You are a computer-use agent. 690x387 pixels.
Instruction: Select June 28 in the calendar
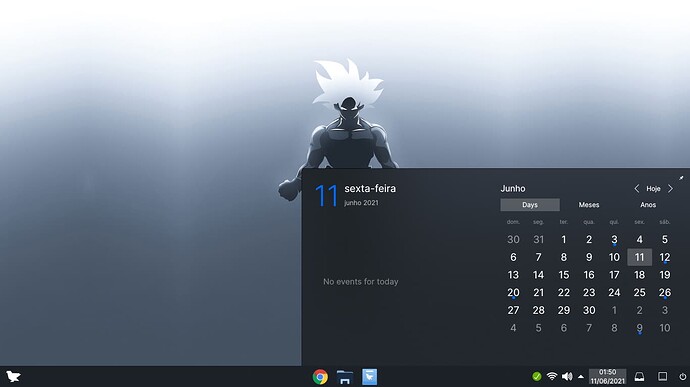pyautogui.click(x=539, y=310)
